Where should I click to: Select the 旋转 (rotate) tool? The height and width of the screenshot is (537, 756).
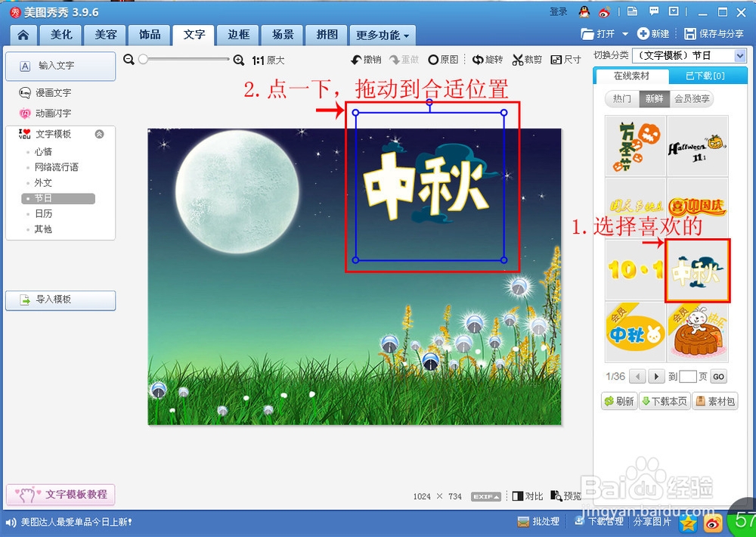487,59
